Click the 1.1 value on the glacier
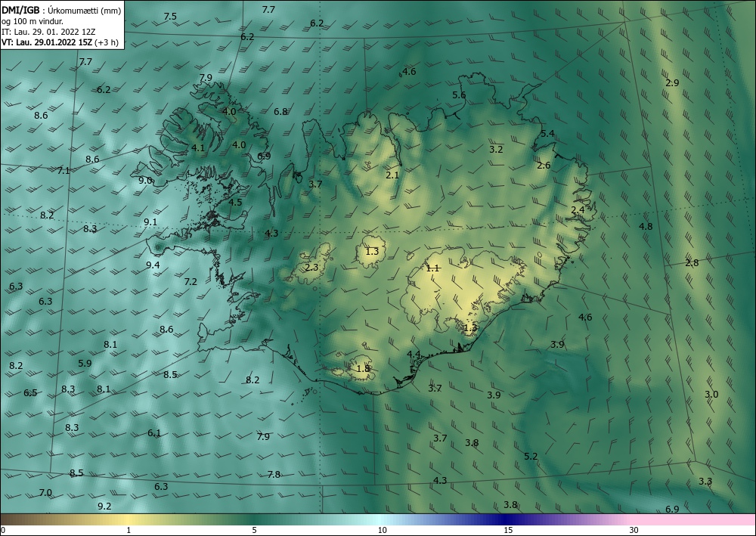Viewport: 756px width, 536px height. tap(432, 268)
